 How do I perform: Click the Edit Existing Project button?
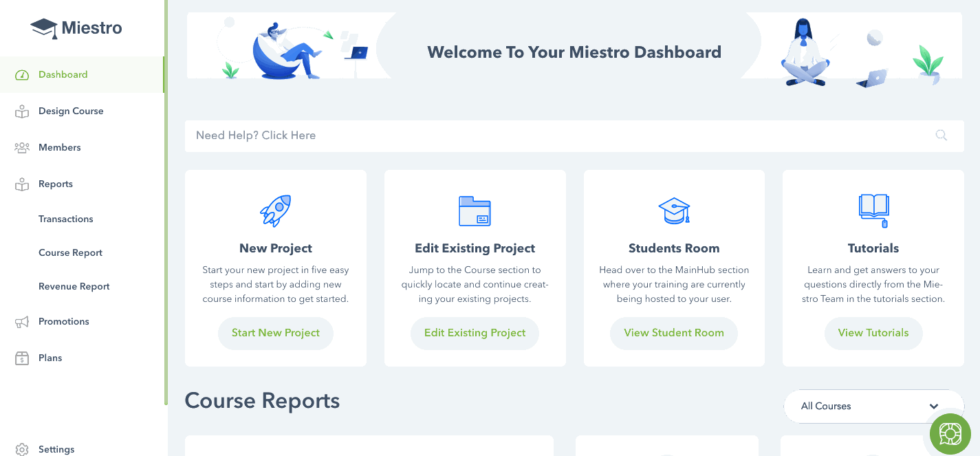[475, 333]
